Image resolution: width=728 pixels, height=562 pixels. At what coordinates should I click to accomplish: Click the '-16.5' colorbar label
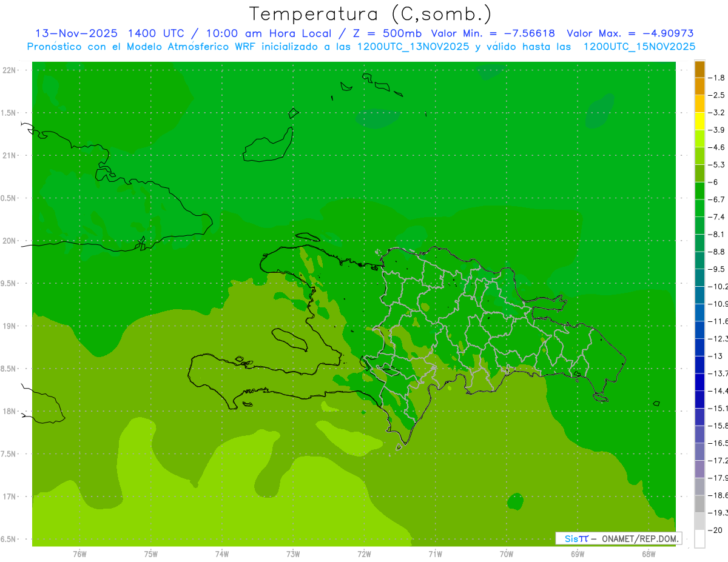click(x=718, y=443)
